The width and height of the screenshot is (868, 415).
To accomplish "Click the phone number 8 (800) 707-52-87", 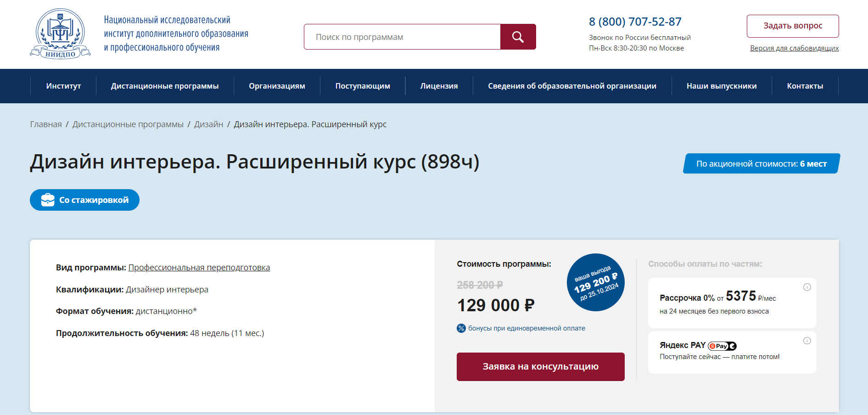I will pyautogui.click(x=635, y=22).
